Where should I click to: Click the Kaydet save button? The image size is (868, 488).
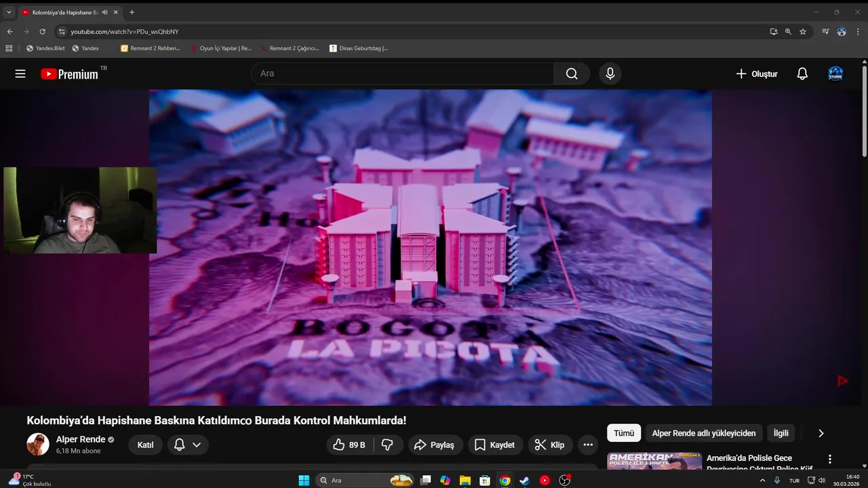point(495,445)
